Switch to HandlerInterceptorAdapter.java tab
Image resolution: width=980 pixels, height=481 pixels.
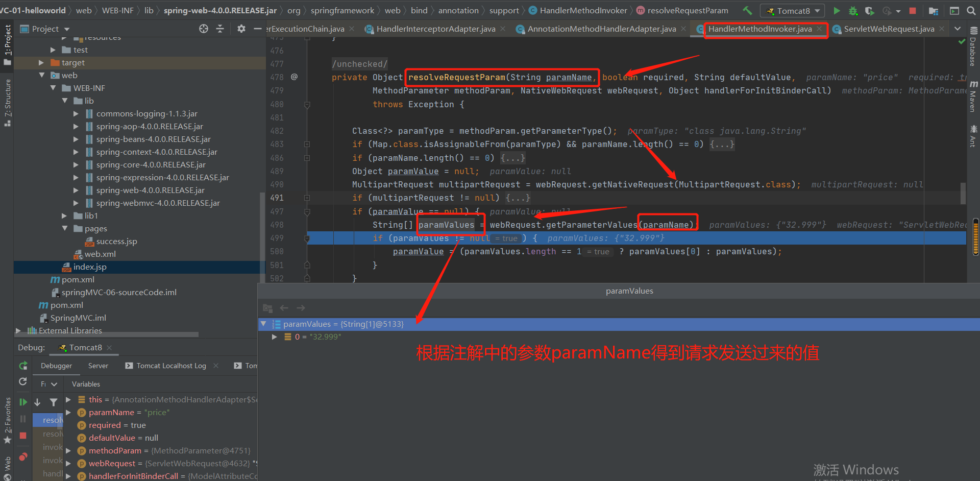tap(436, 29)
